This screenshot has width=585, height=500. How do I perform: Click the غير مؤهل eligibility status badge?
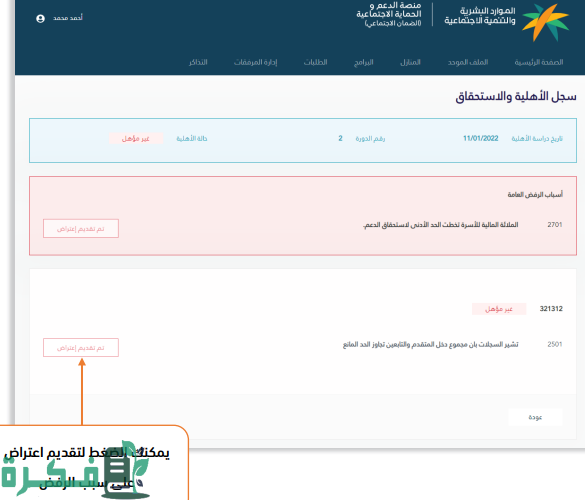tap(136, 138)
